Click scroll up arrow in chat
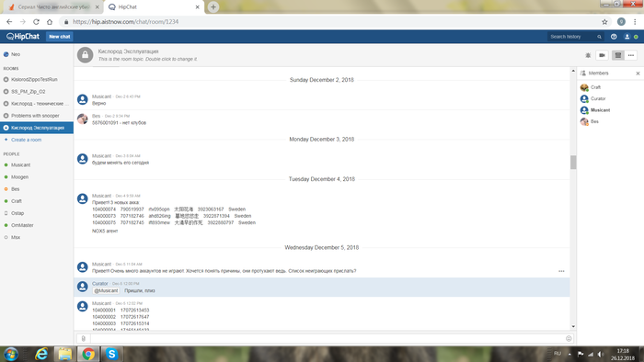 [x=573, y=72]
